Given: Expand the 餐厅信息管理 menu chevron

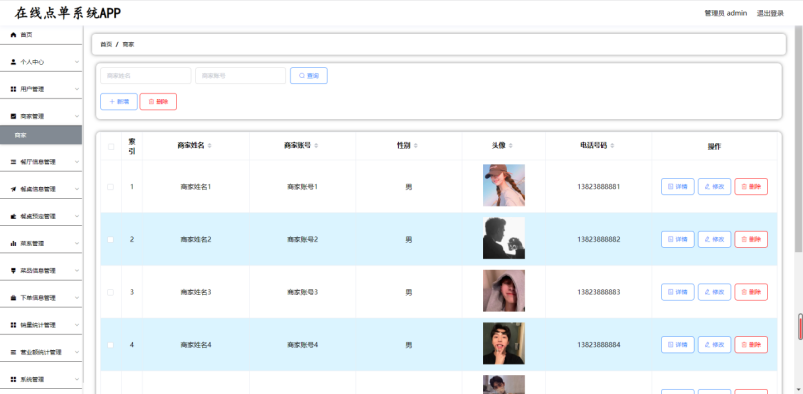Looking at the screenshot, I should pos(77,162).
